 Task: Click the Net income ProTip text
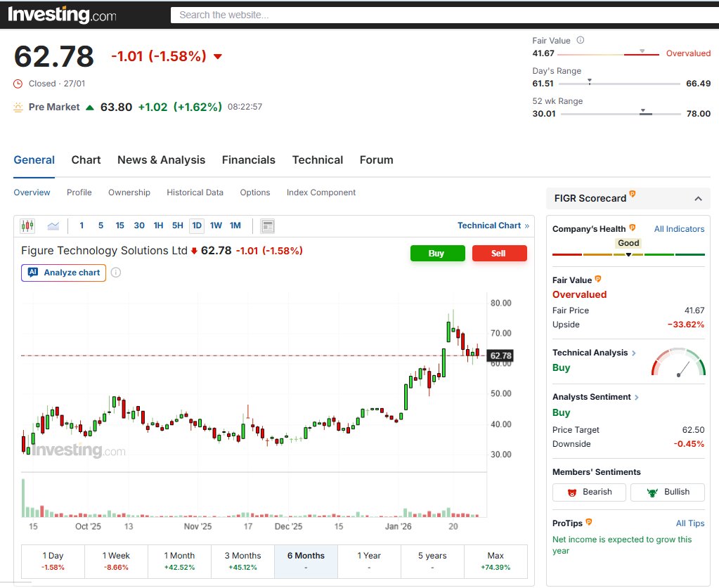tap(622, 545)
